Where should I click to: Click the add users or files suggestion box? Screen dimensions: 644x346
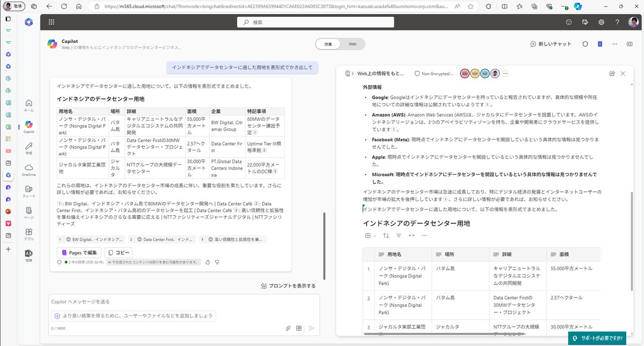134,316
